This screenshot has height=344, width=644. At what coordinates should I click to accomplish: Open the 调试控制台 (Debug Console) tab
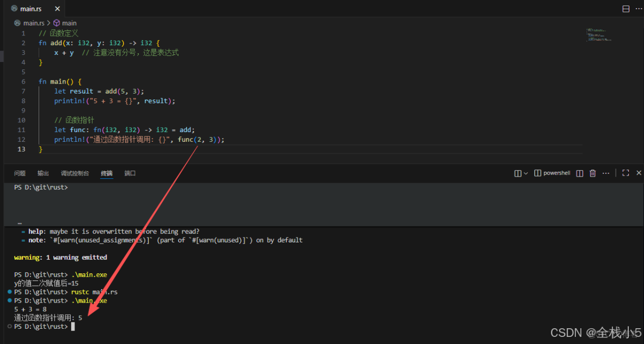pyautogui.click(x=75, y=173)
